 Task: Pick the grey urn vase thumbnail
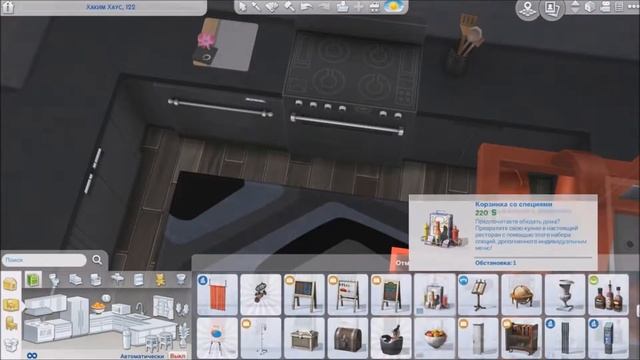pyautogui.click(x=565, y=295)
